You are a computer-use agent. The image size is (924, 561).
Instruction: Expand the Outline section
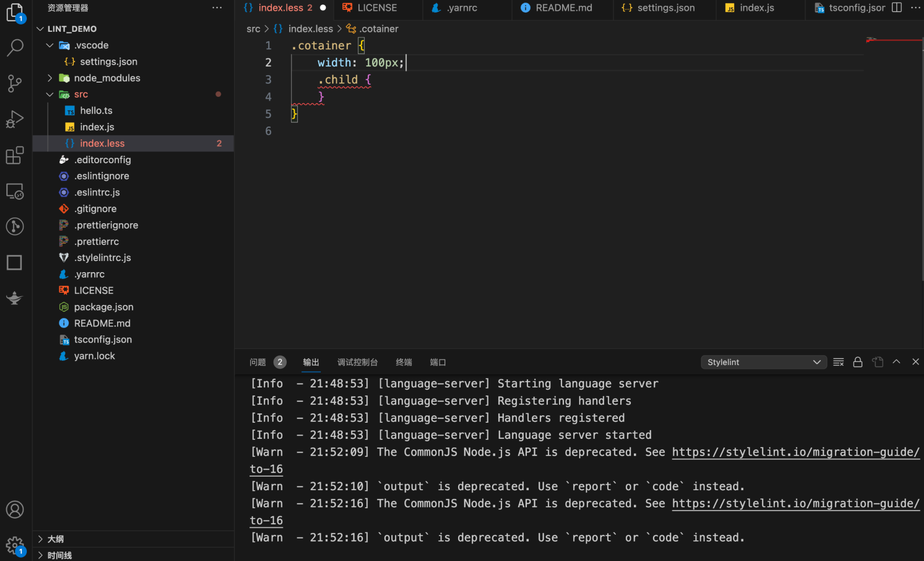tap(133, 539)
